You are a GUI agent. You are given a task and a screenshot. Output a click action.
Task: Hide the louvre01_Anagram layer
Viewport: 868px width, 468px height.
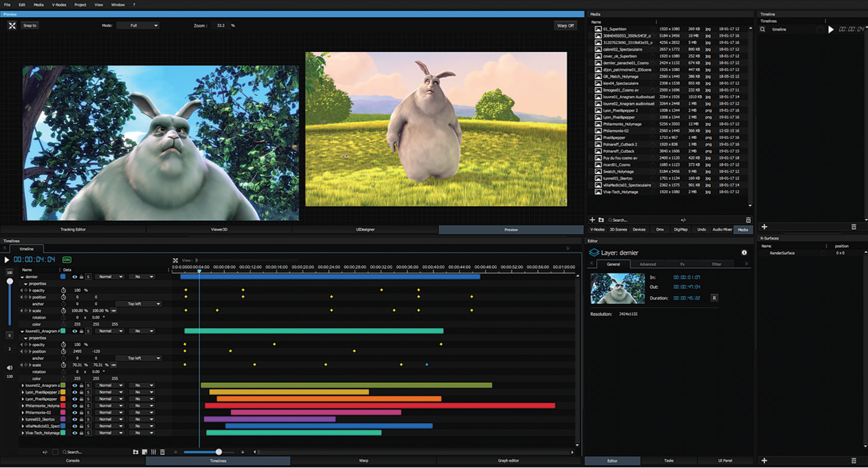(75, 331)
